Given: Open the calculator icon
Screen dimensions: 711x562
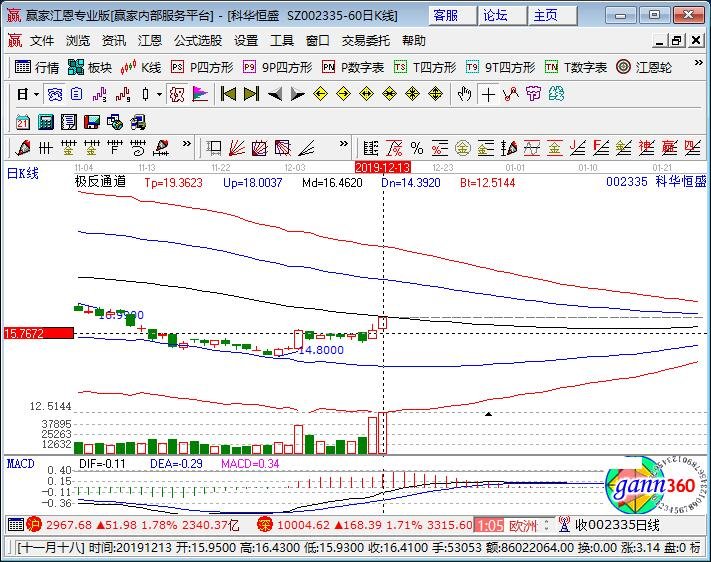Looking at the screenshot, I should point(46,122).
